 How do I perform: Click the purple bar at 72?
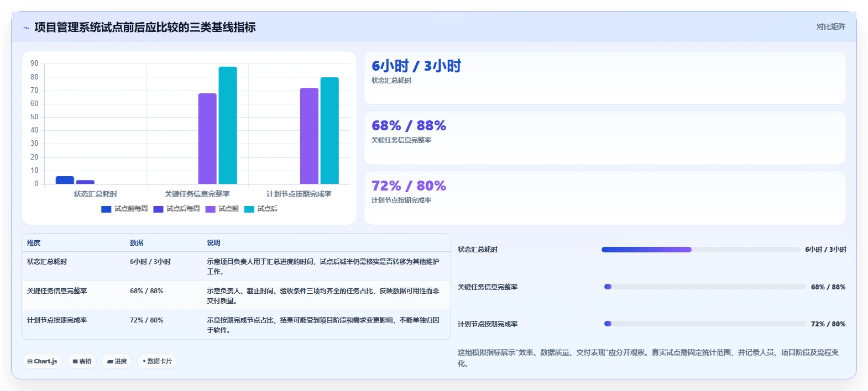click(309, 136)
